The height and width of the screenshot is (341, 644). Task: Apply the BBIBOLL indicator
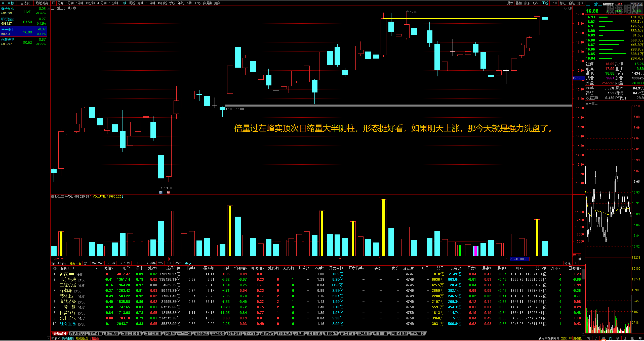(139, 263)
